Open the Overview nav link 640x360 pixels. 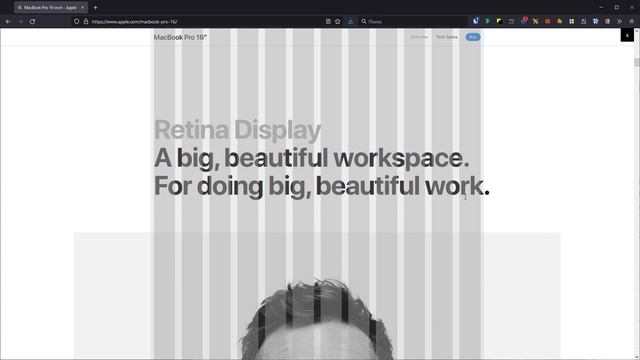[419, 37]
